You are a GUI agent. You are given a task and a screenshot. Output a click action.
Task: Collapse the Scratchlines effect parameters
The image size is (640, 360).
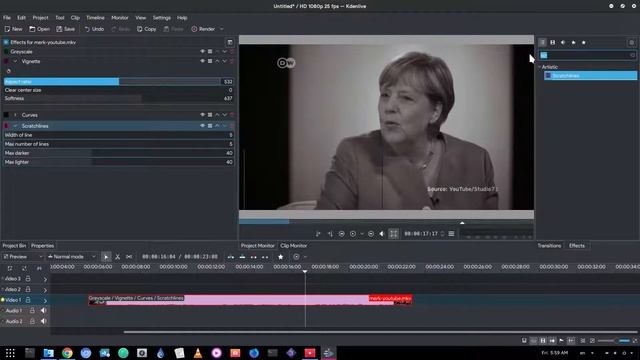coord(15,126)
